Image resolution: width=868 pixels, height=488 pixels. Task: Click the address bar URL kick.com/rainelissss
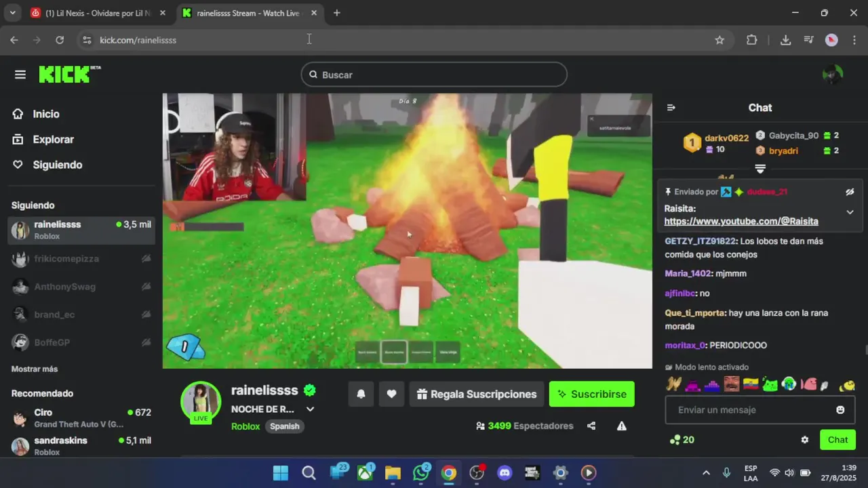pyautogui.click(x=138, y=40)
